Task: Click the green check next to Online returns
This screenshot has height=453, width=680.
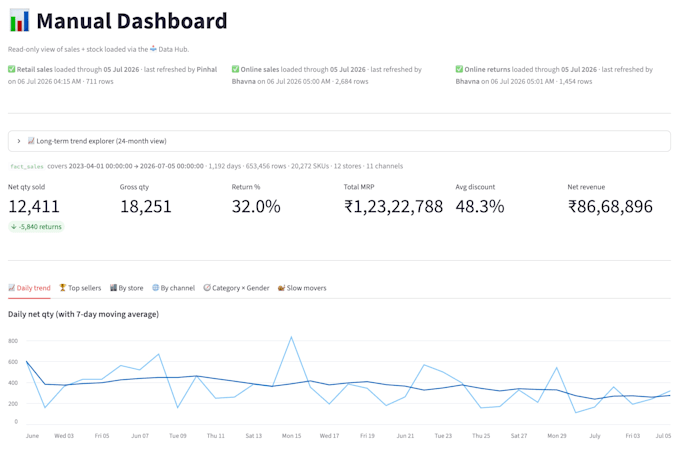Action: click(x=459, y=69)
